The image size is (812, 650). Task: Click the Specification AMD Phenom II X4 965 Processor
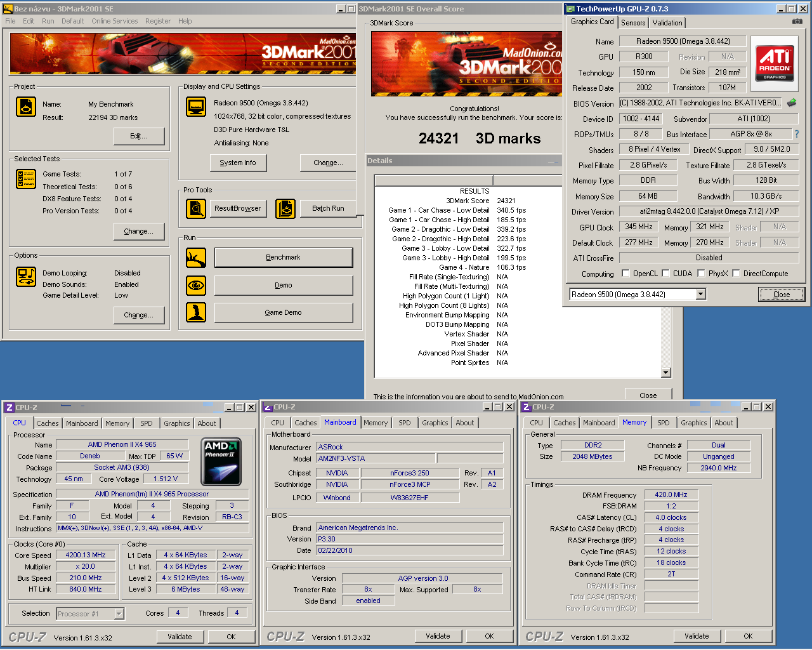point(152,494)
